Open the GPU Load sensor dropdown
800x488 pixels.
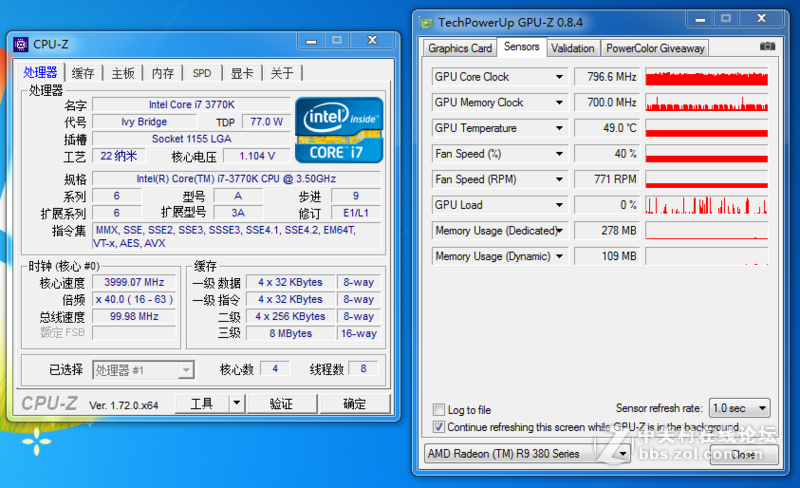click(559, 205)
